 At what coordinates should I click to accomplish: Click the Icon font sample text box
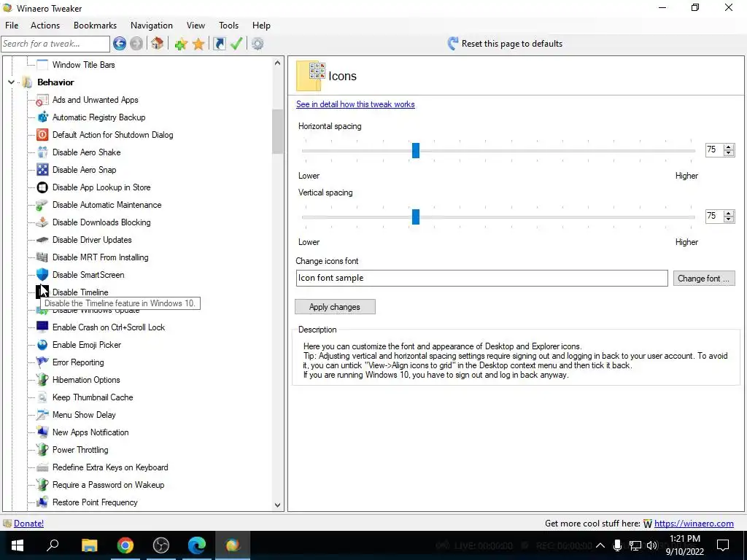(481, 278)
